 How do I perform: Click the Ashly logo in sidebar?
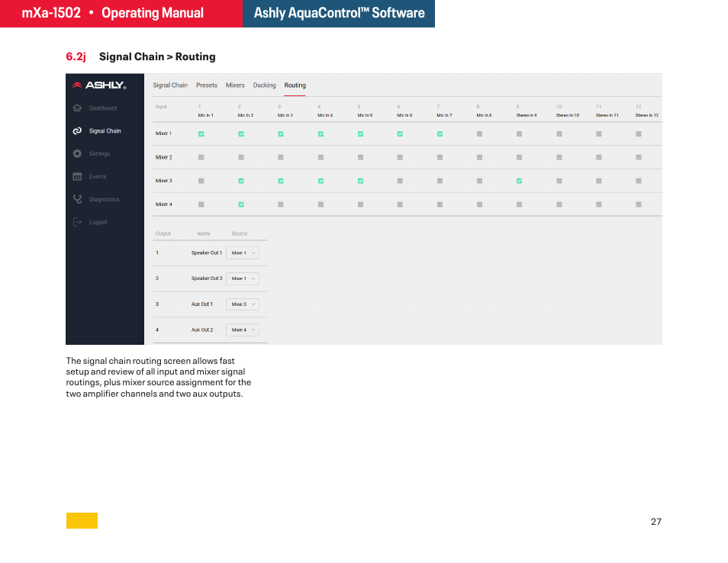pos(99,85)
